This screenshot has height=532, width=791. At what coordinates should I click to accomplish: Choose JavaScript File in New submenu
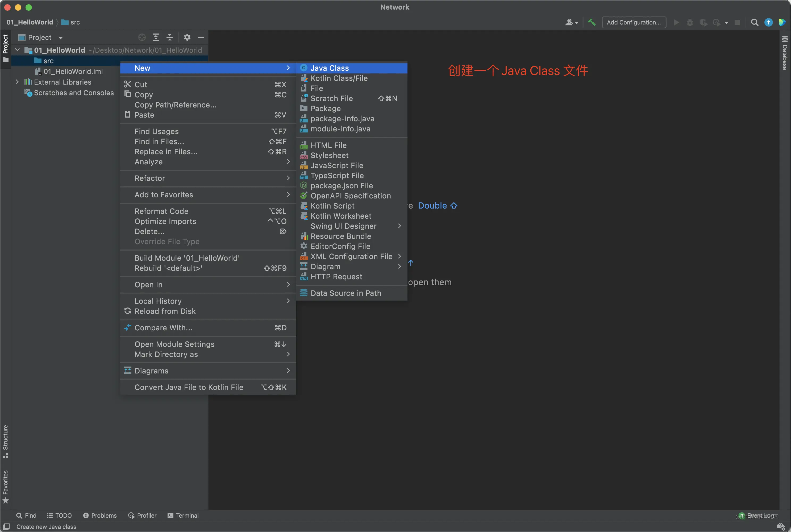tap(352, 165)
